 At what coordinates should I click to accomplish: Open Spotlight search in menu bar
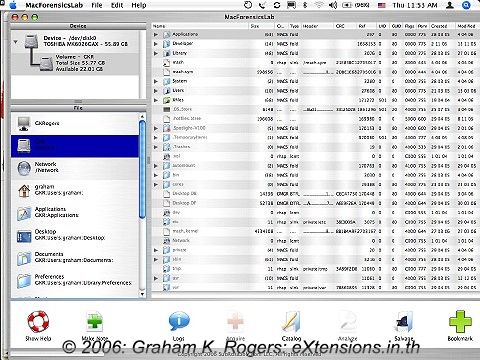[x=467, y=5]
